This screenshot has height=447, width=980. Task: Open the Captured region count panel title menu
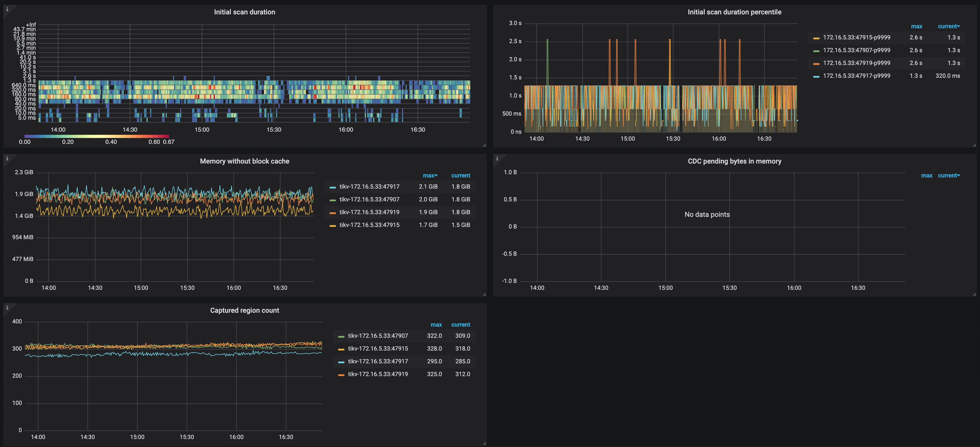(245, 310)
